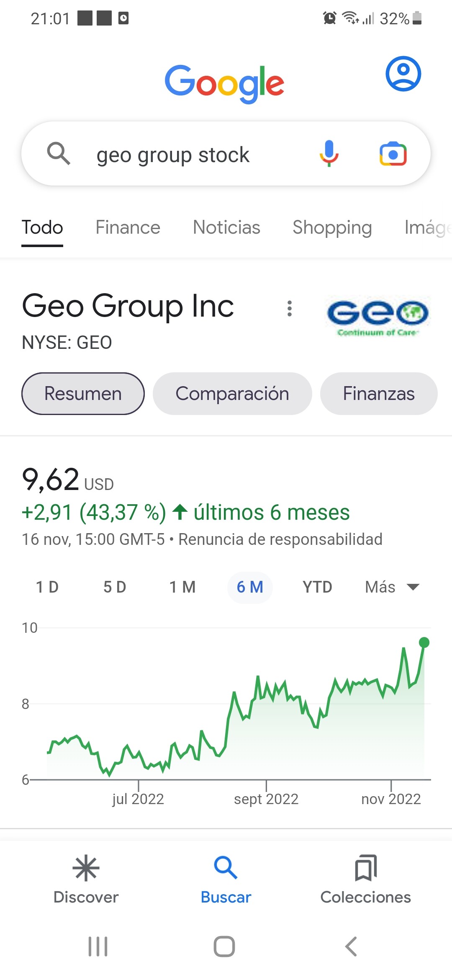Select the 5 D chart range
This screenshot has height=980, width=452.
[x=115, y=587]
